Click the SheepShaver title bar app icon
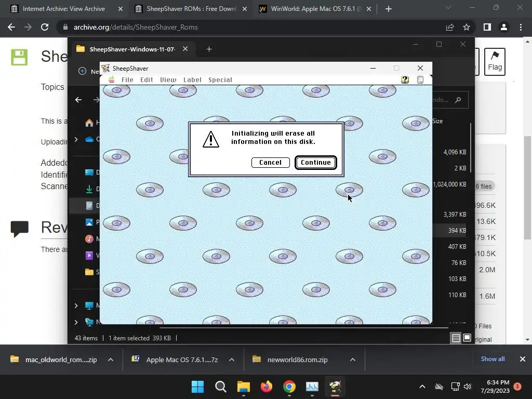The height and width of the screenshot is (399, 532). click(x=105, y=68)
